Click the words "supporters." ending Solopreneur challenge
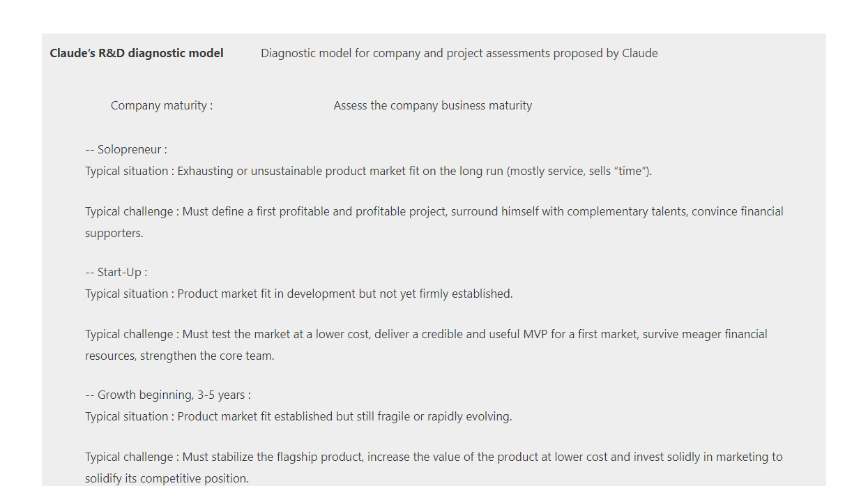868x486 pixels. [114, 233]
